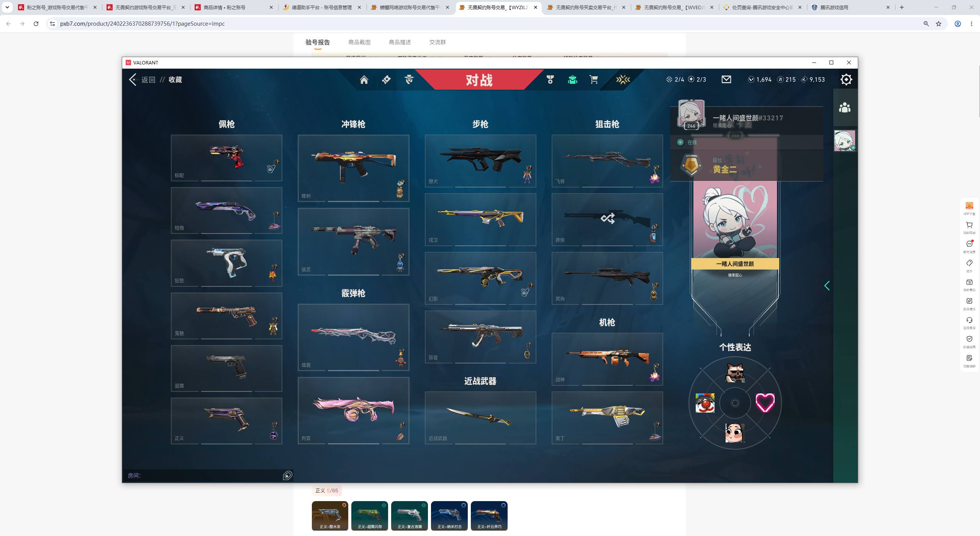Open 投诉建议 in the page sidebar

click(x=969, y=304)
